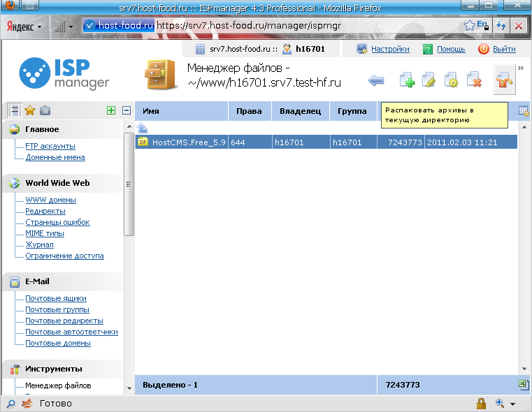
Task: Open the favorites star tab in sidebar
Action: tap(30, 110)
